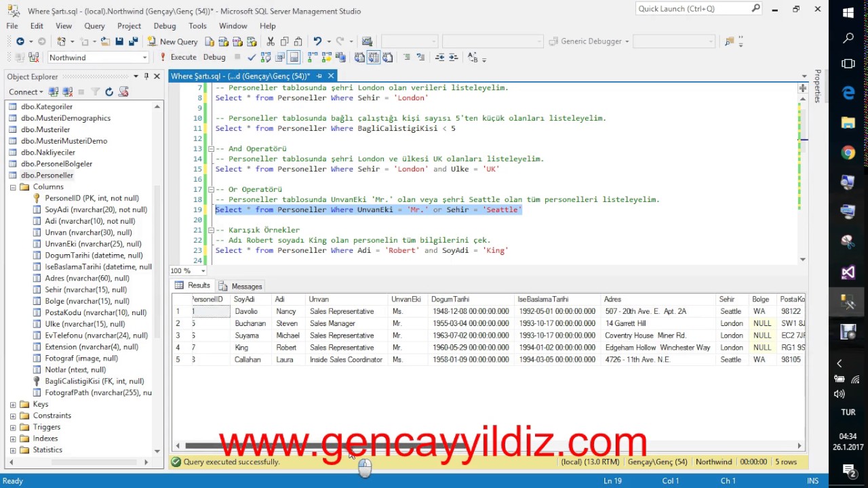Image resolution: width=868 pixels, height=488 pixels.
Task: Click the Find in Files icon
Action: click(x=730, y=41)
